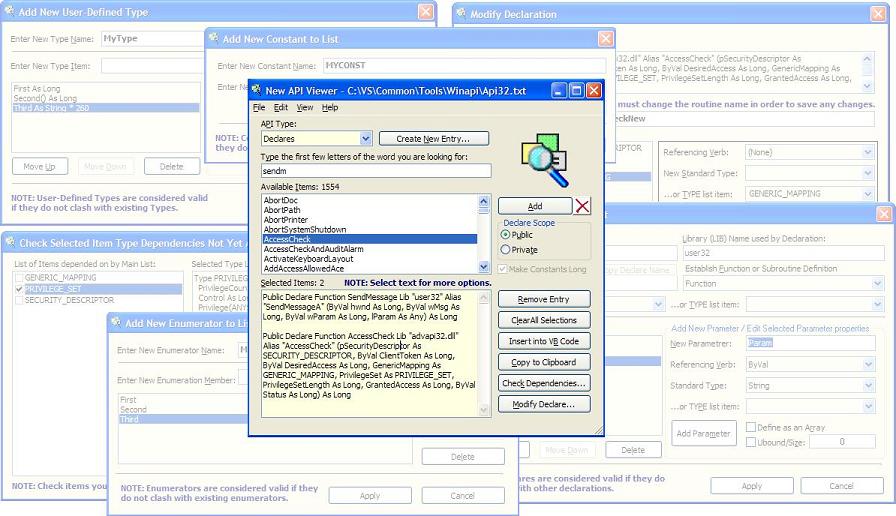The image size is (896, 516).
Task: Expand the GENERIC_MAPPING TYPE list dropdown
Action: (867, 194)
